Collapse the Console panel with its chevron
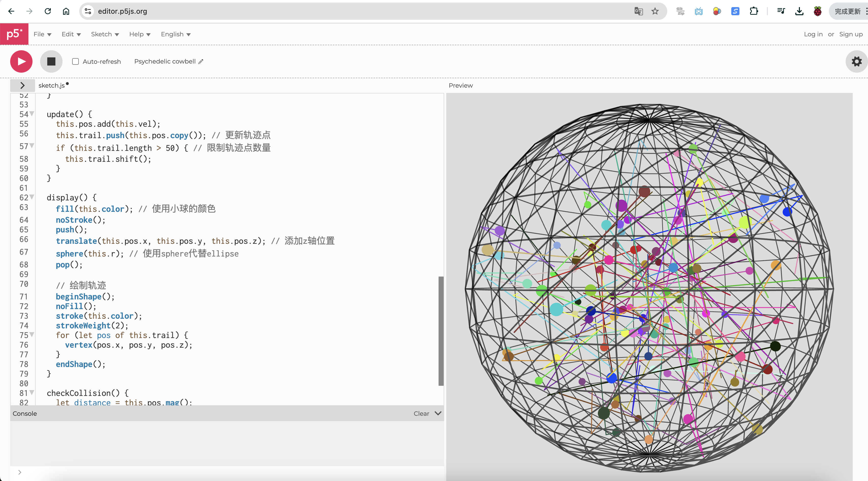 [438, 413]
